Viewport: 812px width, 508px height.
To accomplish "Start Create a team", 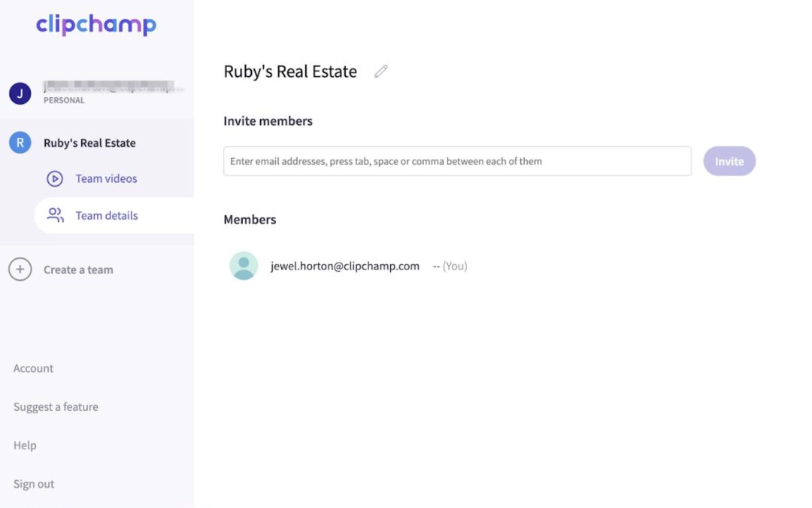I will coord(78,269).
